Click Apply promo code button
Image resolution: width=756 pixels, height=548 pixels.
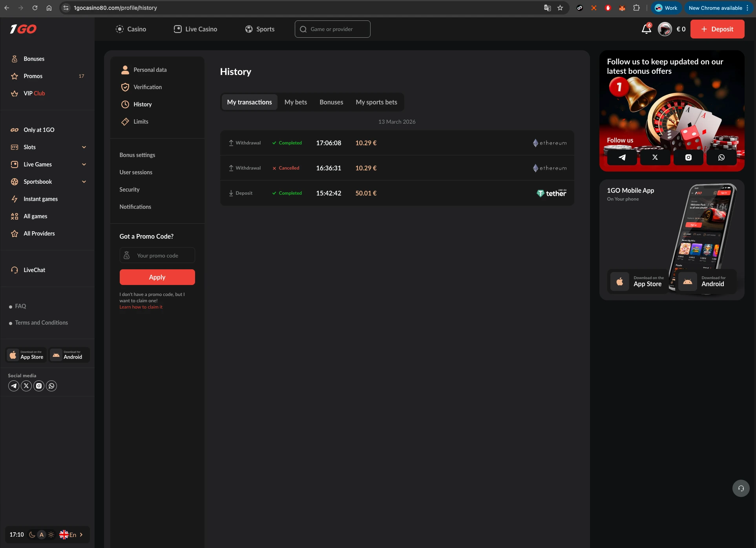coord(157,277)
